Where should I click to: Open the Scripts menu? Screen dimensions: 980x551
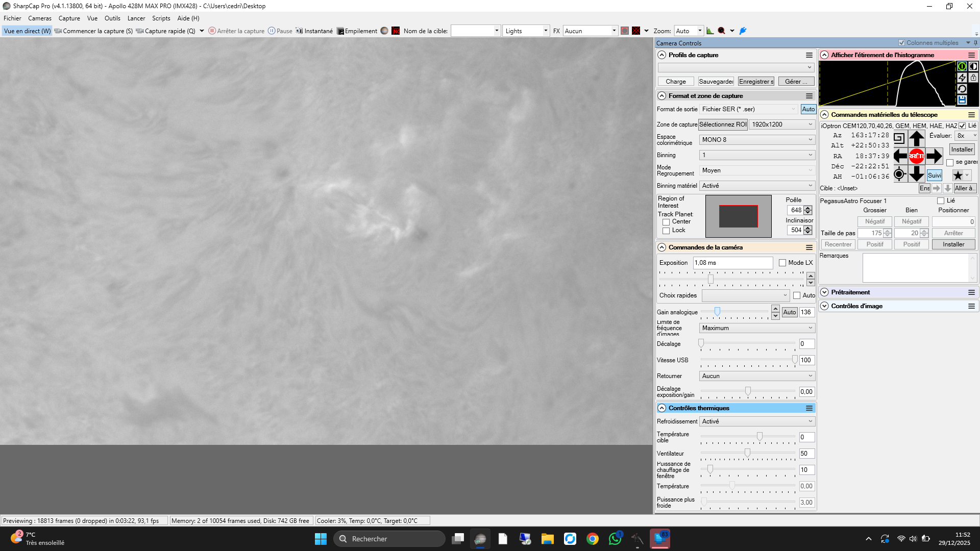[x=161, y=18]
